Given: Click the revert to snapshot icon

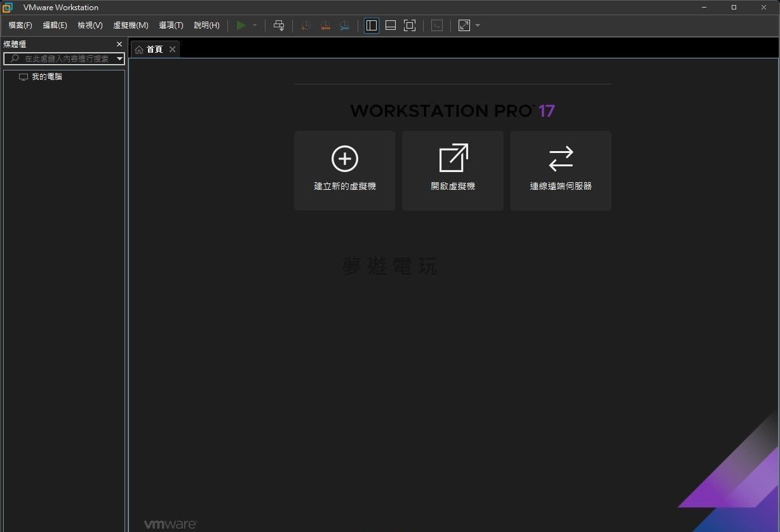Looking at the screenshot, I should [x=325, y=25].
